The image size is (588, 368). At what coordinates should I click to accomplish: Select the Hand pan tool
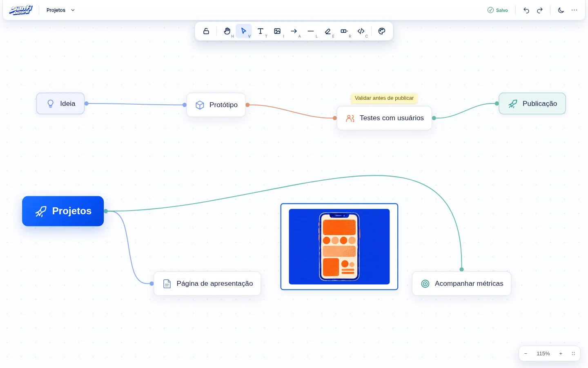pos(227,31)
